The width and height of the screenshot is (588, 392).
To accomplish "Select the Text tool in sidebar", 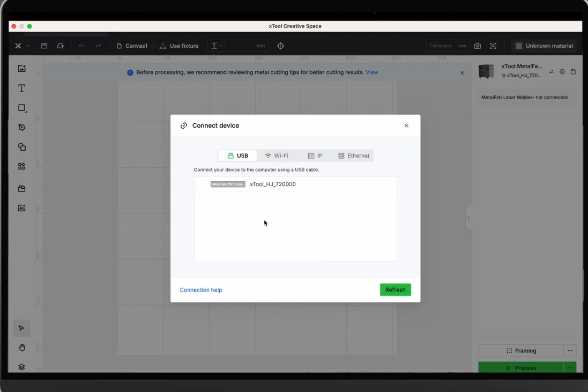I will (x=22, y=88).
